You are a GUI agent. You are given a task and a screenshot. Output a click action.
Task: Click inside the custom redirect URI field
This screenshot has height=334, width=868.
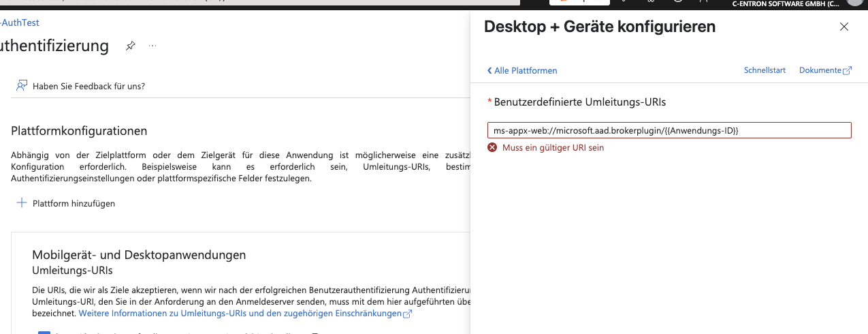point(669,130)
